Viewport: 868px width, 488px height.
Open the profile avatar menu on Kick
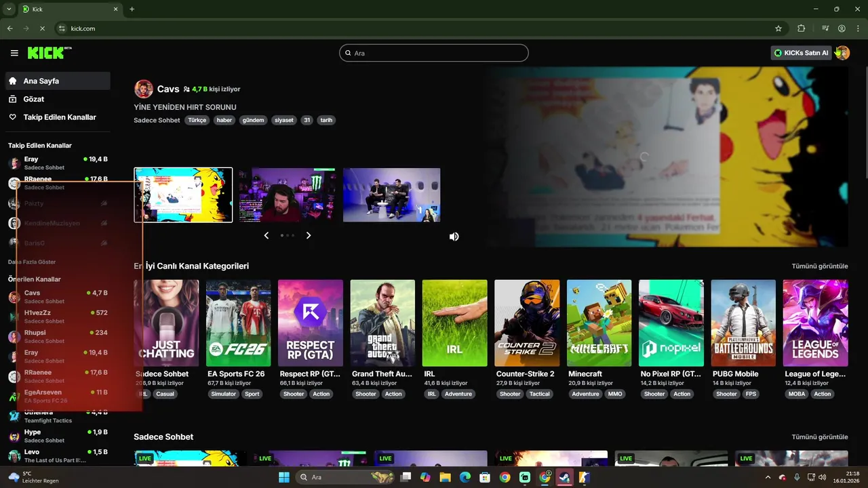[x=842, y=53]
